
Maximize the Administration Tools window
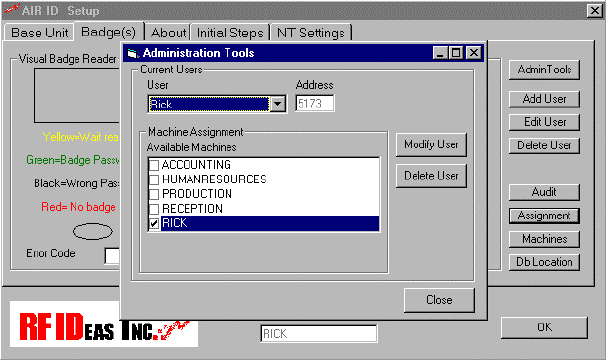(456, 53)
